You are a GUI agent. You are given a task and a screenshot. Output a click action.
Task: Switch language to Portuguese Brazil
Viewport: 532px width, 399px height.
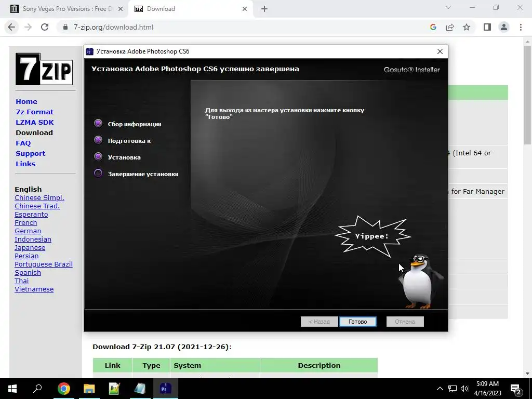pyautogui.click(x=44, y=264)
